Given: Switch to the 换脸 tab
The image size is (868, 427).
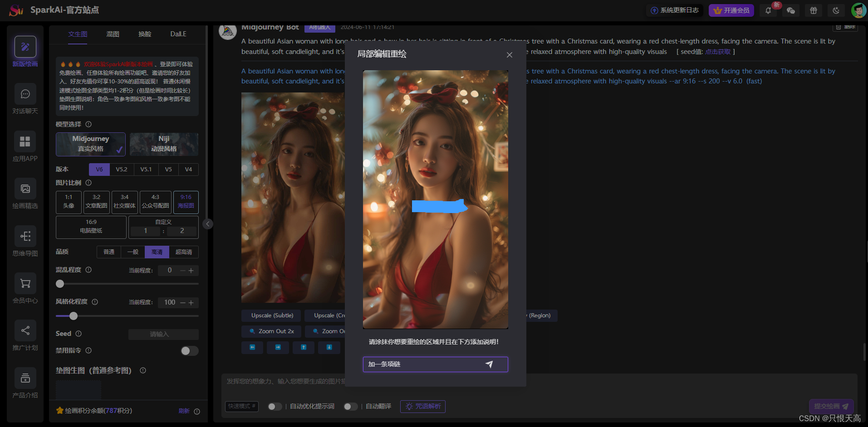Looking at the screenshot, I should (x=145, y=34).
